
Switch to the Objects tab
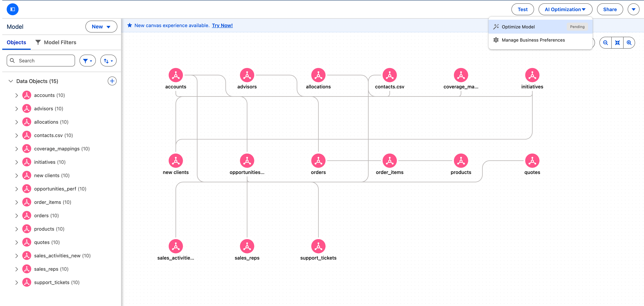pyautogui.click(x=16, y=42)
